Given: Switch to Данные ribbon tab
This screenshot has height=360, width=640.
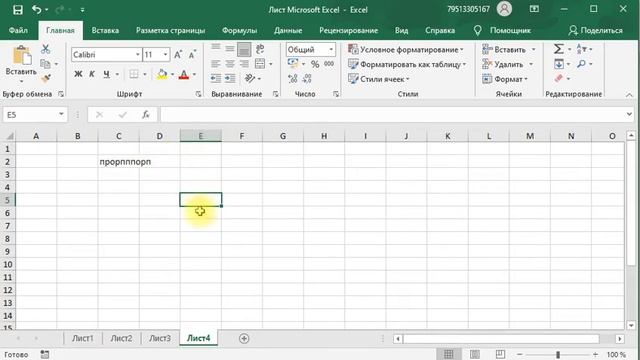Looking at the screenshot, I should pos(288,31).
